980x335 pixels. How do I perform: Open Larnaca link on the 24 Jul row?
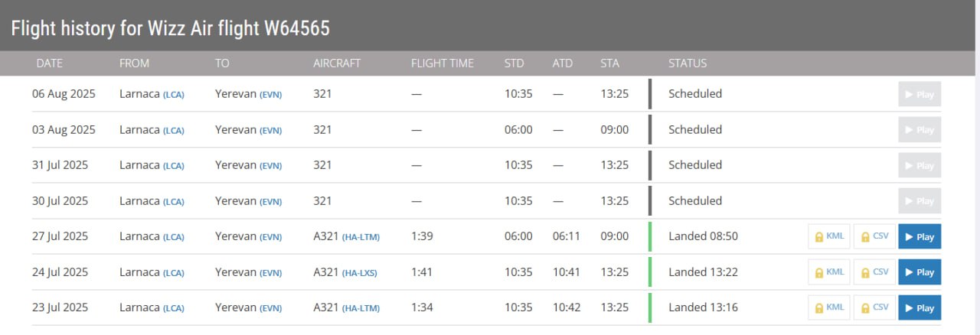[x=139, y=272]
